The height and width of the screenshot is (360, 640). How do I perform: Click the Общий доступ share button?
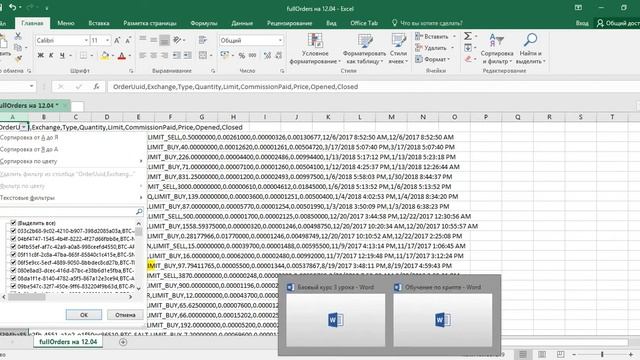tap(618, 23)
